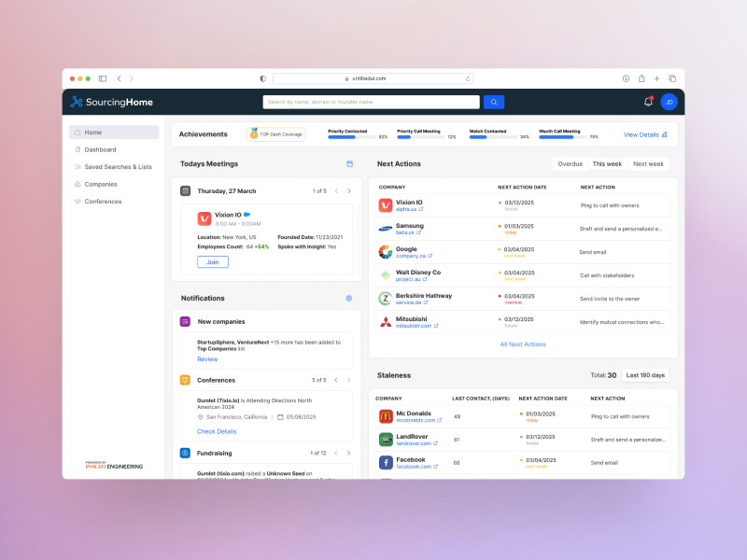Open the Todays Meetings calendar icon

349,163
